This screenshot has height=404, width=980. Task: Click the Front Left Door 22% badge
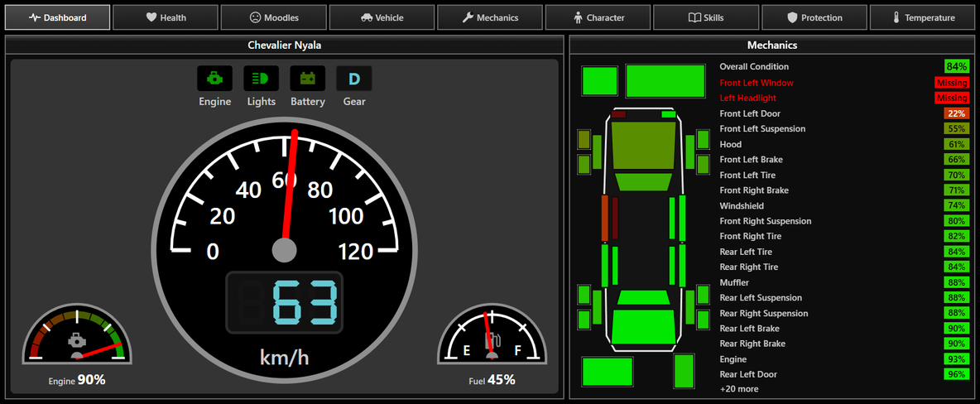coord(956,113)
